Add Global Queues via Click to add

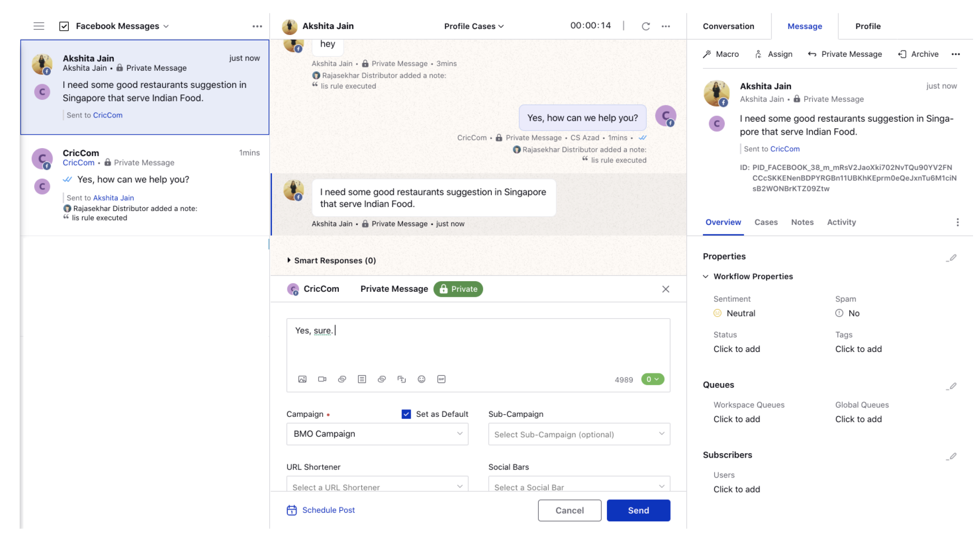pyautogui.click(x=858, y=420)
